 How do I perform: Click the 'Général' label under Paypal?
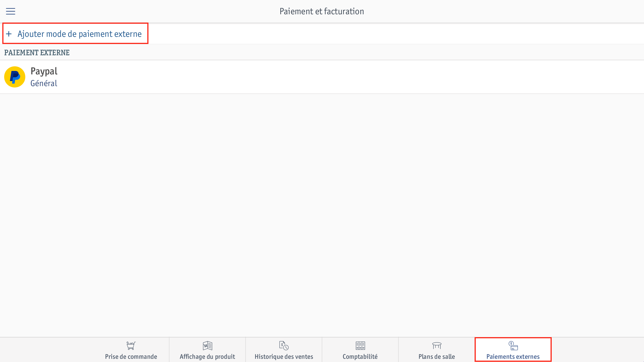coord(44,83)
